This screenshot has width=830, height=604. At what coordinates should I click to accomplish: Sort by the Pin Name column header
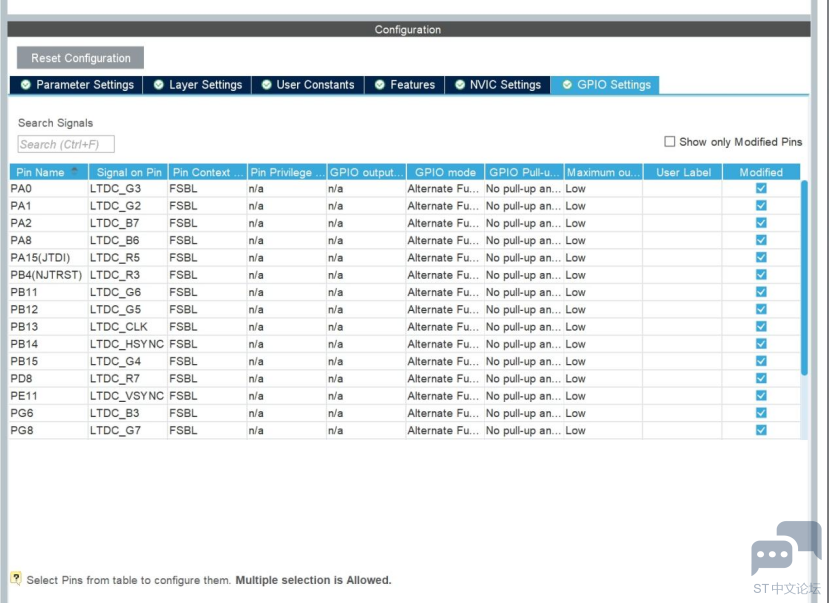[x=49, y=172]
